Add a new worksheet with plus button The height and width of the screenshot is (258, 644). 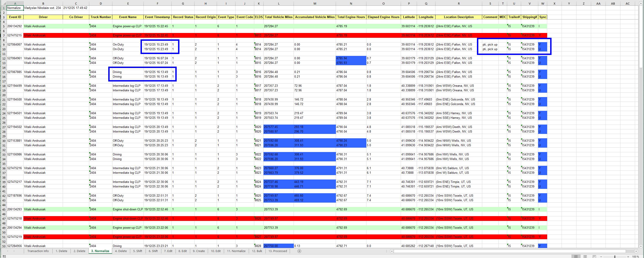299,251
